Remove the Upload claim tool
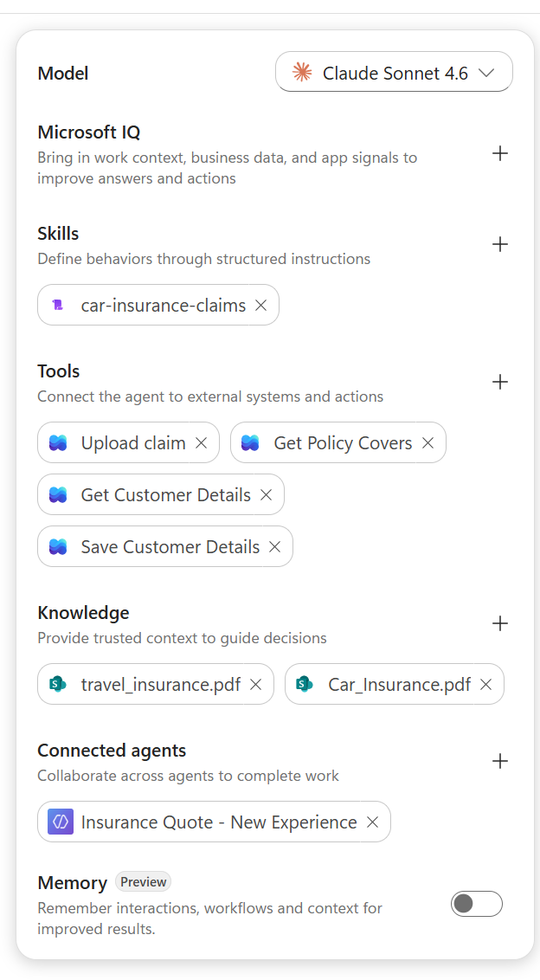The width and height of the screenshot is (540, 980). pos(202,442)
